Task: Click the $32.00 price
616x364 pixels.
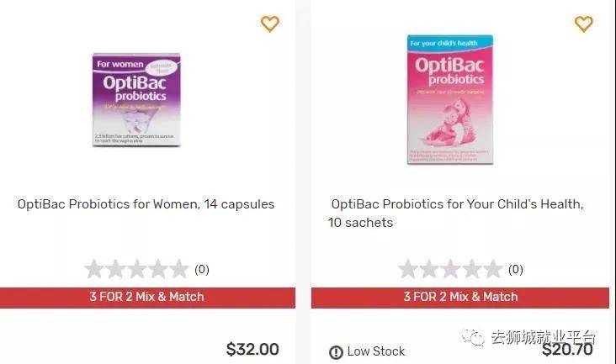Action: 252,350
